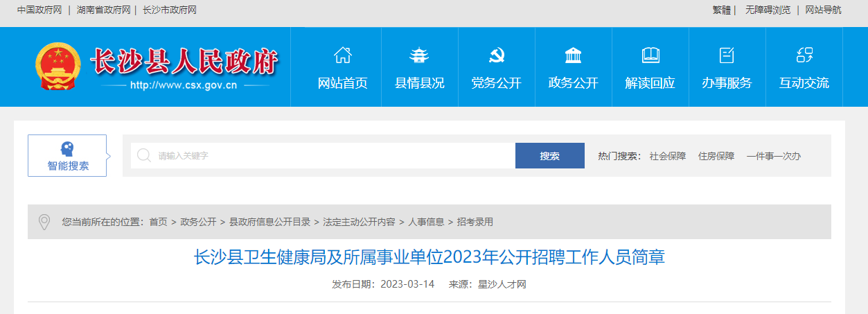Click the open book icon above 解读回应
The width and height of the screenshot is (868, 314).
(x=650, y=55)
